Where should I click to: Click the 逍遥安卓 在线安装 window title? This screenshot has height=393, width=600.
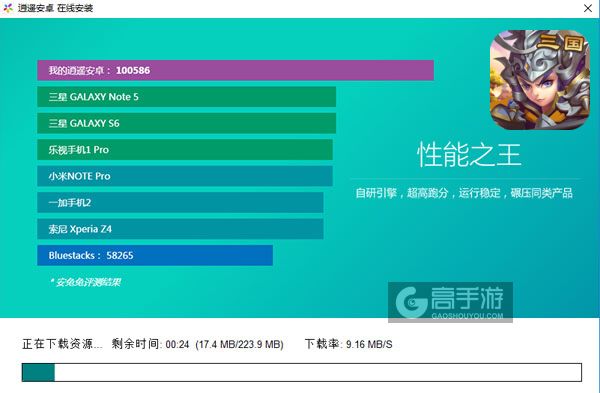tap(55, 8)
